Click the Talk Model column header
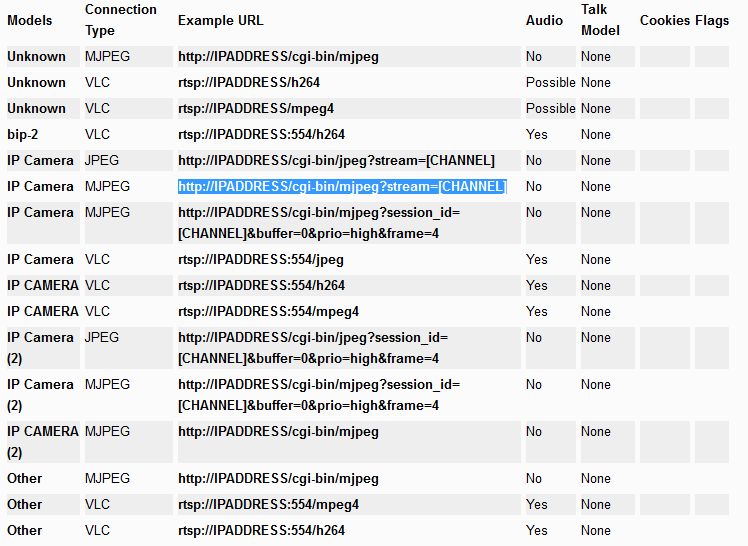 pos(600,20)
